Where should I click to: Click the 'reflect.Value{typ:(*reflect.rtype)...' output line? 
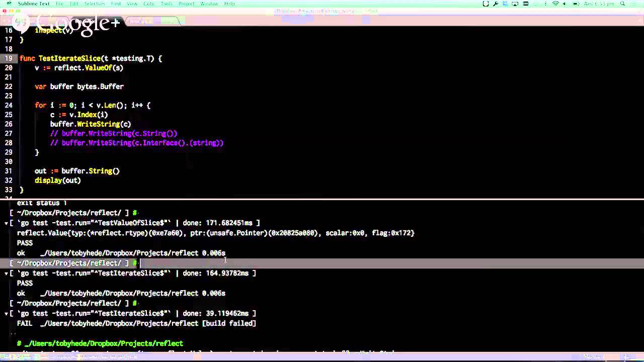tap(216, 233)
